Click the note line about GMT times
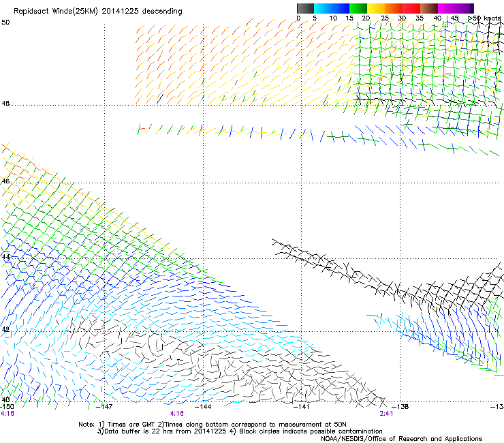 coord(212,425)
